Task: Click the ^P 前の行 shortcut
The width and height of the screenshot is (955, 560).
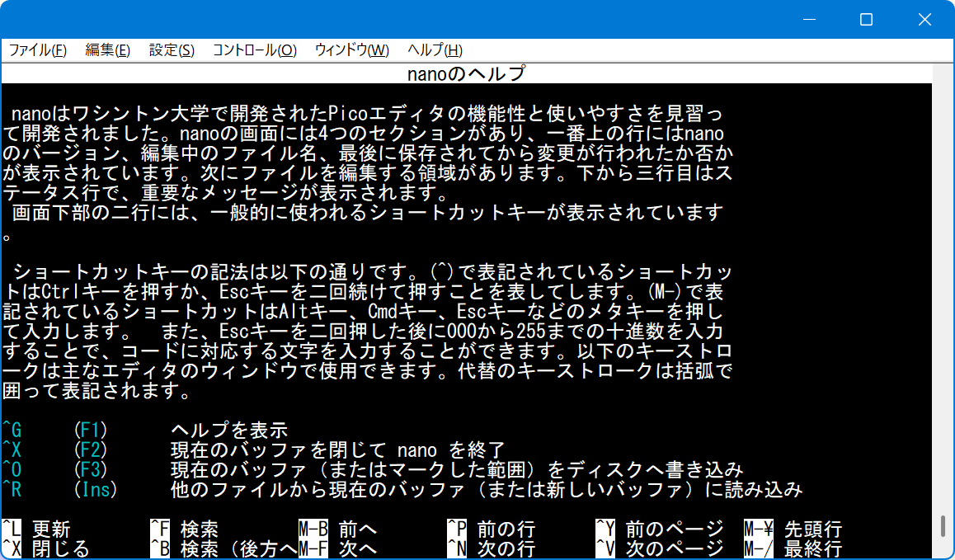Action: tap(492, 529)
